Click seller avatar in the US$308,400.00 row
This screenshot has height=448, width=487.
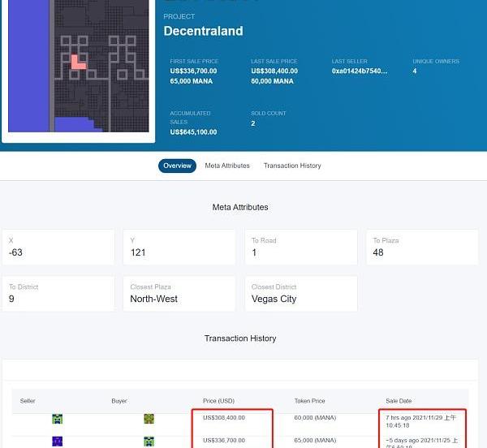pos(57,419)
